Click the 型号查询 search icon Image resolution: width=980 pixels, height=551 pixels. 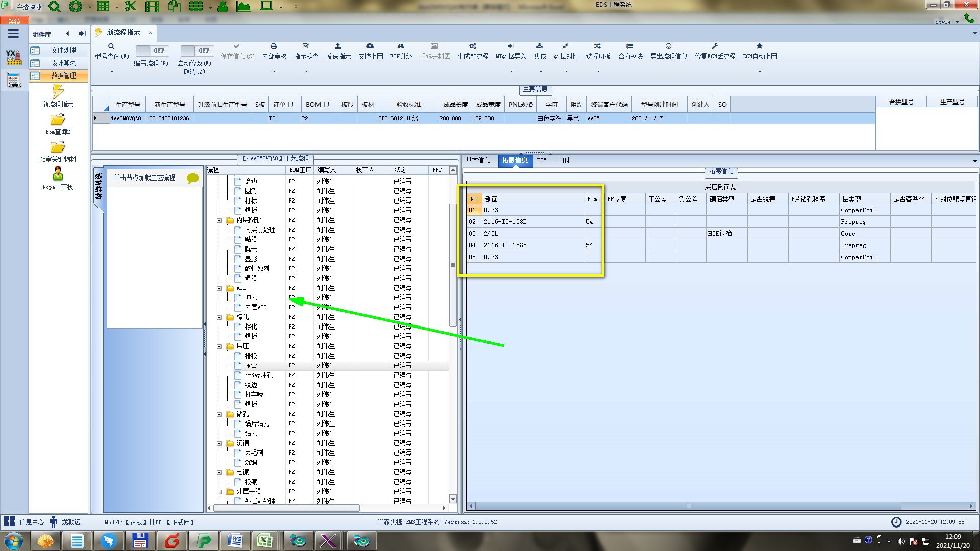click(111, 46)
